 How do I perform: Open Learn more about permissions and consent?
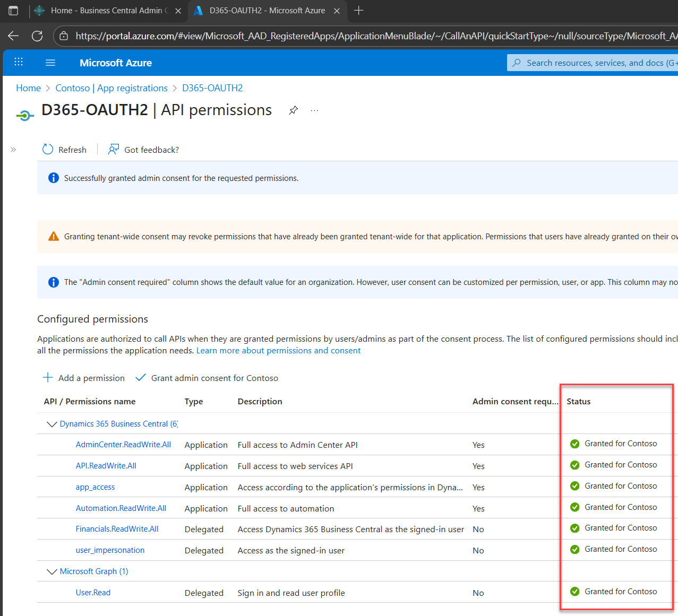click(278, 351)
